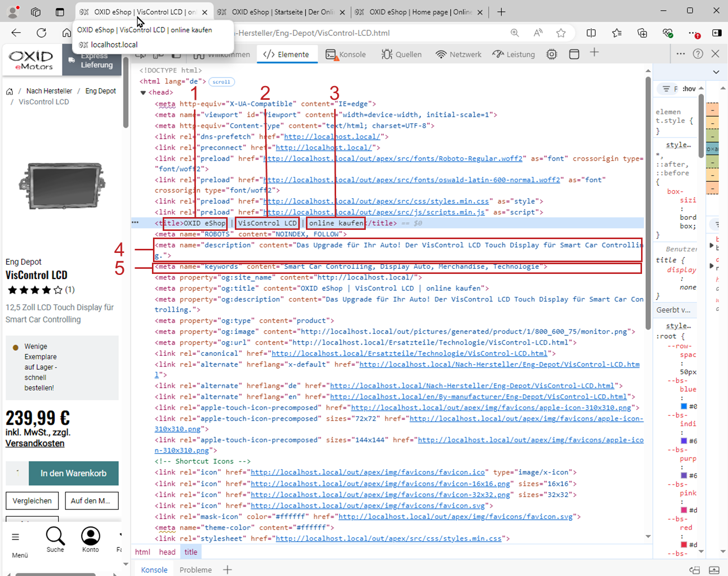The height and width of the screenshot is (576, 728).
Task: Open the DevTools customize ellipsis menu
Action: (x=680, y=54)
